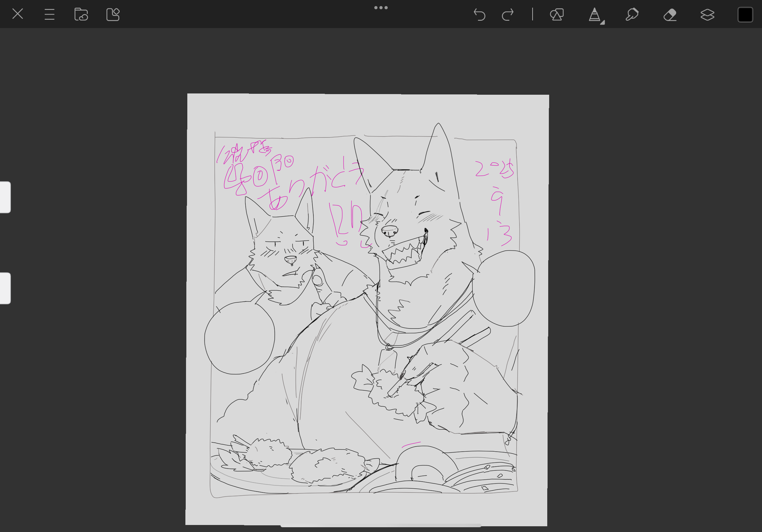762x532 pixels.
Task: Undo the last stroke
Action: 479,15
